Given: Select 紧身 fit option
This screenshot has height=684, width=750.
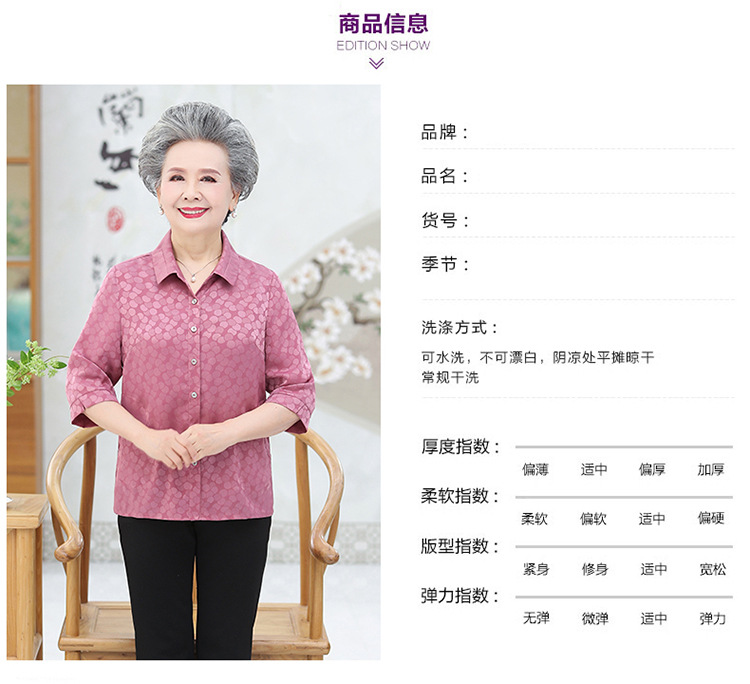Looking at the screenshot, I should pos(536,569).
